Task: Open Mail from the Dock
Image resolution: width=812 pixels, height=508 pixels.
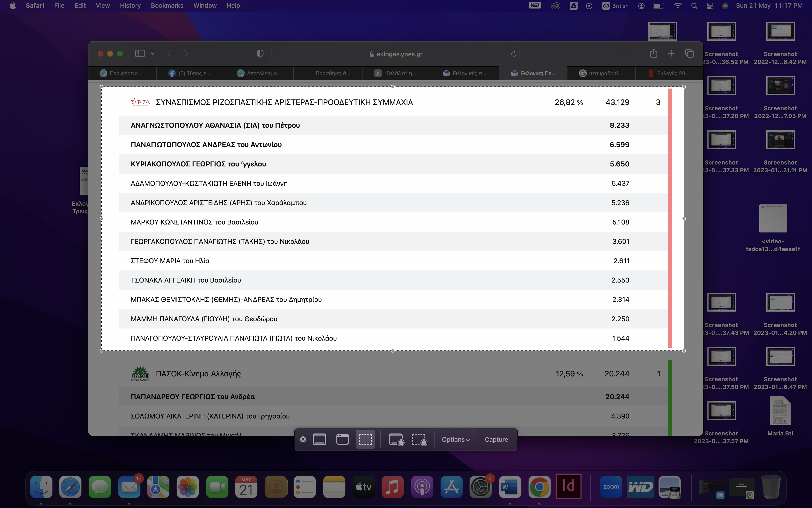Action: tap(129, 487)
